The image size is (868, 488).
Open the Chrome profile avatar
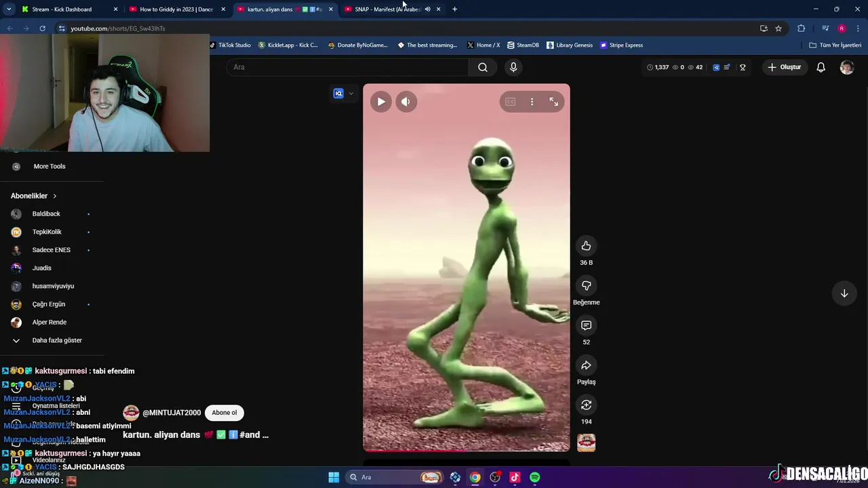[842, 28]
